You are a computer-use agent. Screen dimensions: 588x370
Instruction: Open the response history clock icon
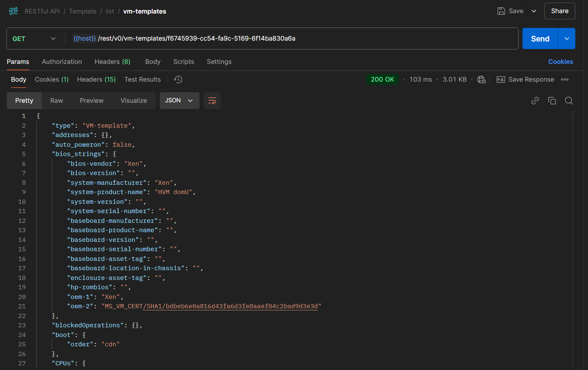coord(178,79)
